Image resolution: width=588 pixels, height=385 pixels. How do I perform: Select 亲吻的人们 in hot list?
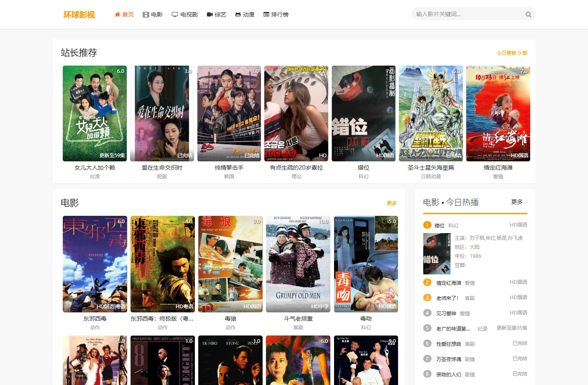click(448, 375)
